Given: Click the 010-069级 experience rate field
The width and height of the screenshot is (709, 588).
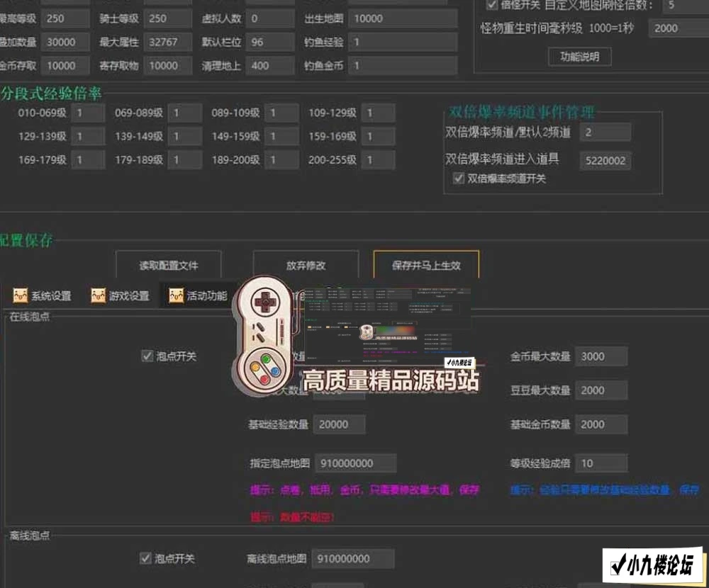Looking at the screenshot, I should [88, 113].
